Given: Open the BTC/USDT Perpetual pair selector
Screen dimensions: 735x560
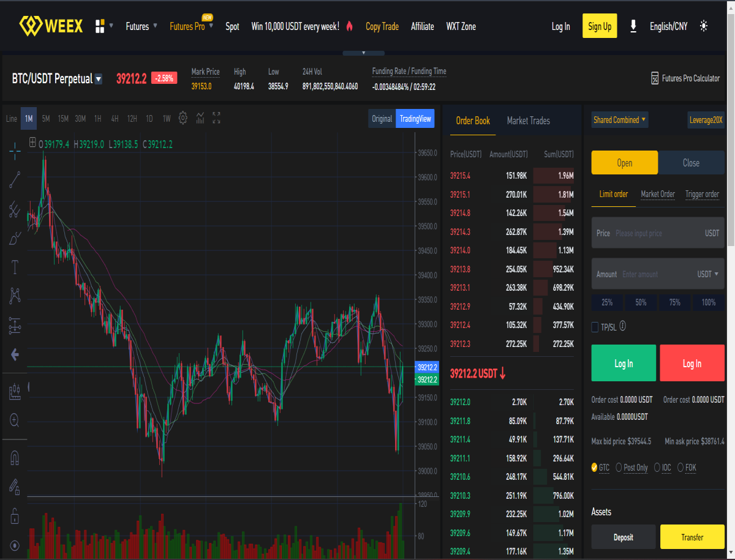Looking at the screenshot, I should click(56, 78).
